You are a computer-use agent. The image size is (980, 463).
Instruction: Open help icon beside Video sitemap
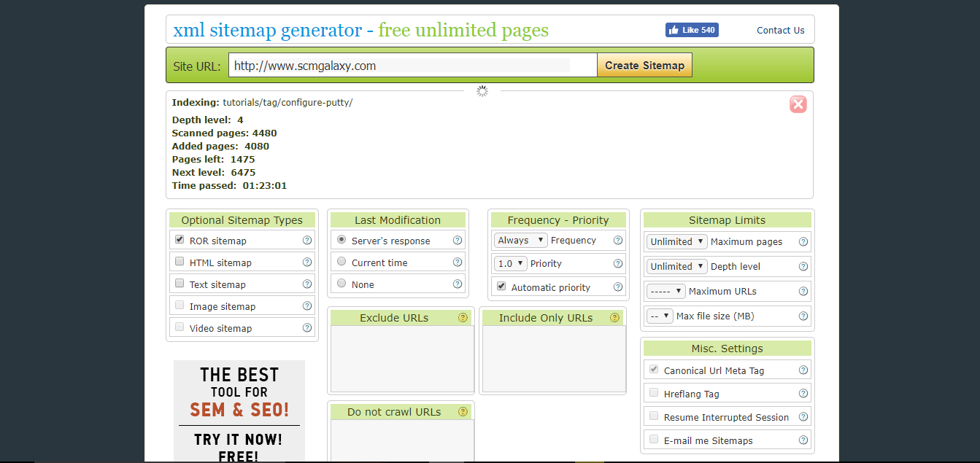tap(307, 328)
